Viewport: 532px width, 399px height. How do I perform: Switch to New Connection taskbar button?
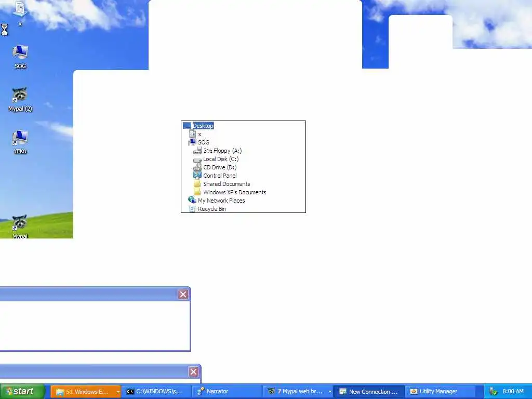point(368,392)
